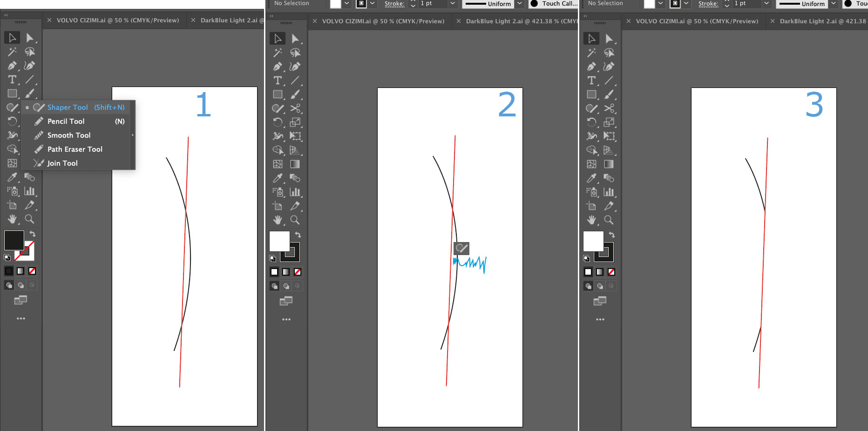Open the Uniform stroke profile dropdown
The height and width of the screenshot is (431, 868).
tap(519, 4)
